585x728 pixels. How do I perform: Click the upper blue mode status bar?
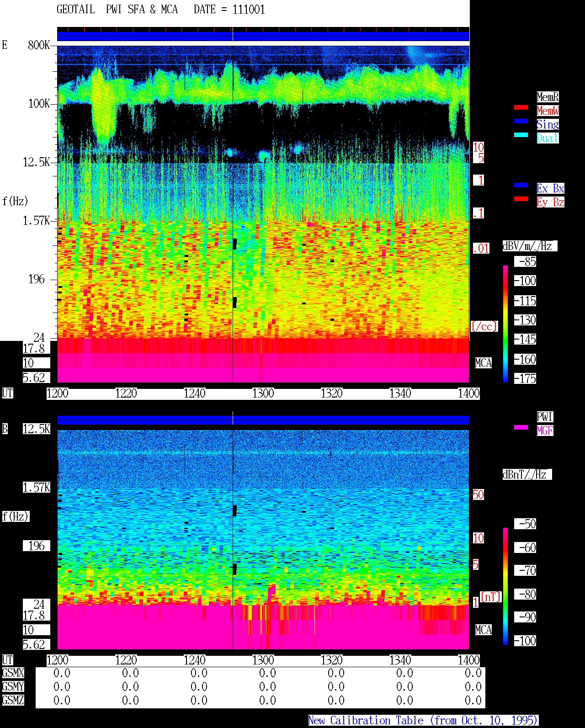(x=263, y=36)
